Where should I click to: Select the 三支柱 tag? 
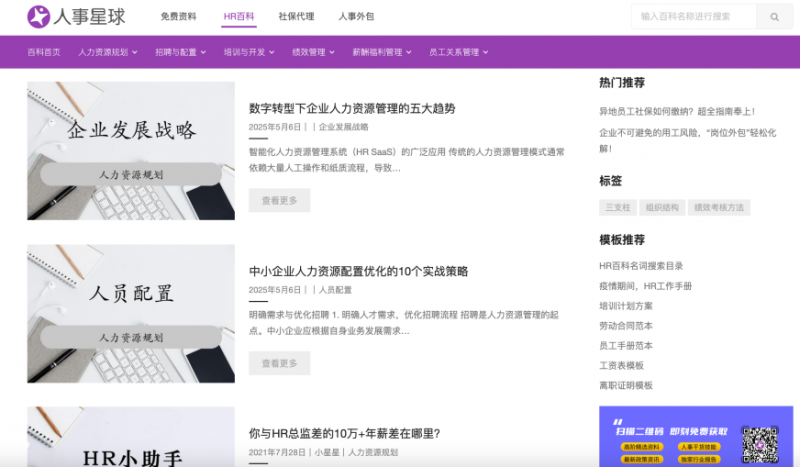615,208
